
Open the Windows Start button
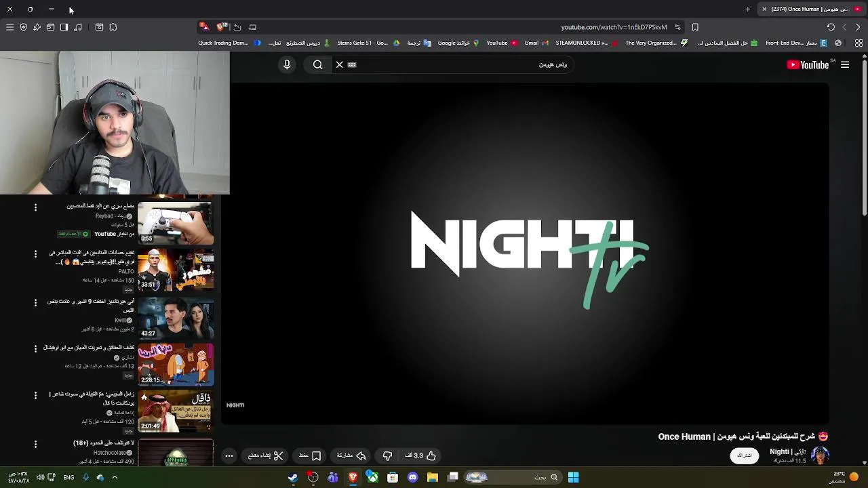coord(573,477)
